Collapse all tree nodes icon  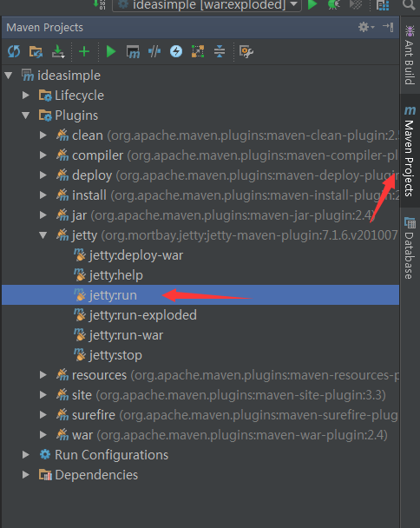(x=220, y=51)
